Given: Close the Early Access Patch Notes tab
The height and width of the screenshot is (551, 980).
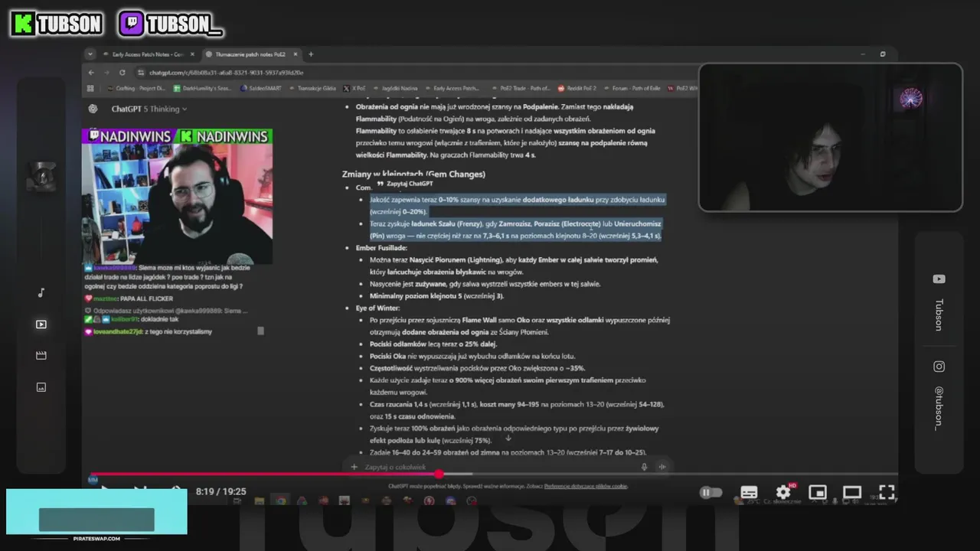Looking at the screenshot, I should [192, 54].
